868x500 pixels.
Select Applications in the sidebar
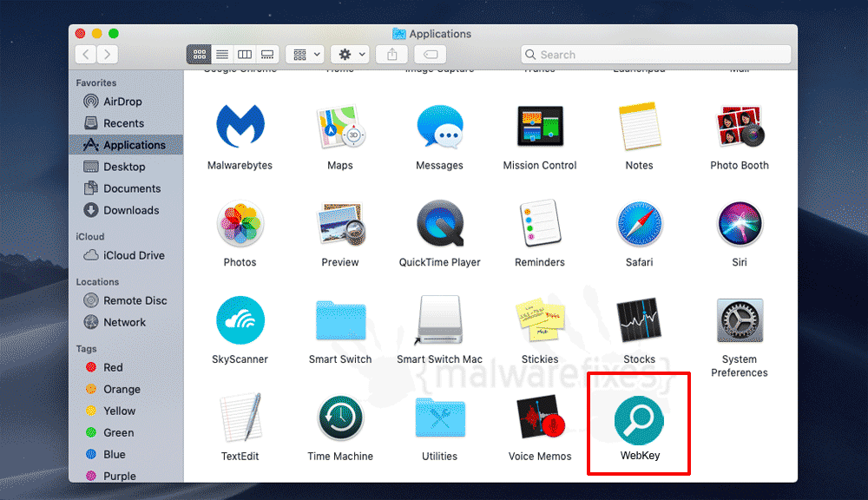coord(126,144)
